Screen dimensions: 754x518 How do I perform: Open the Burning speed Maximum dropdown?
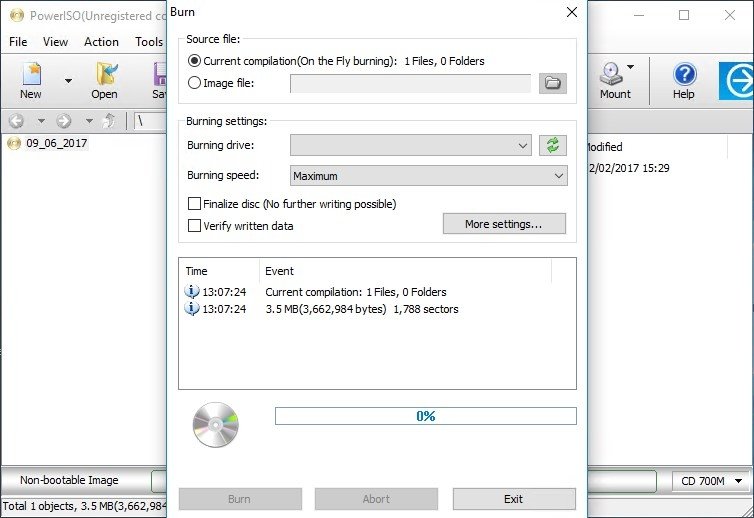[428, 176]
